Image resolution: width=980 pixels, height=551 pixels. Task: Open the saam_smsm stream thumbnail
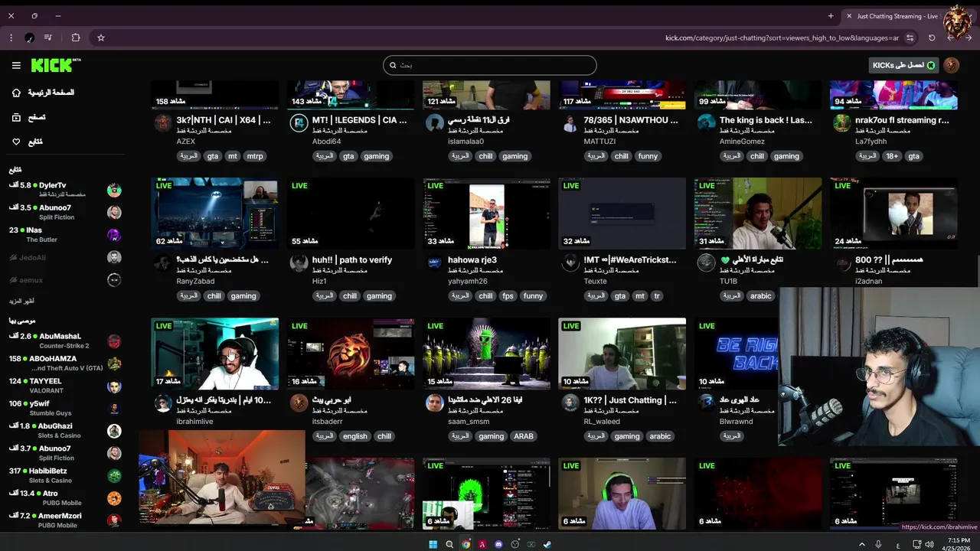click(486, 354)
